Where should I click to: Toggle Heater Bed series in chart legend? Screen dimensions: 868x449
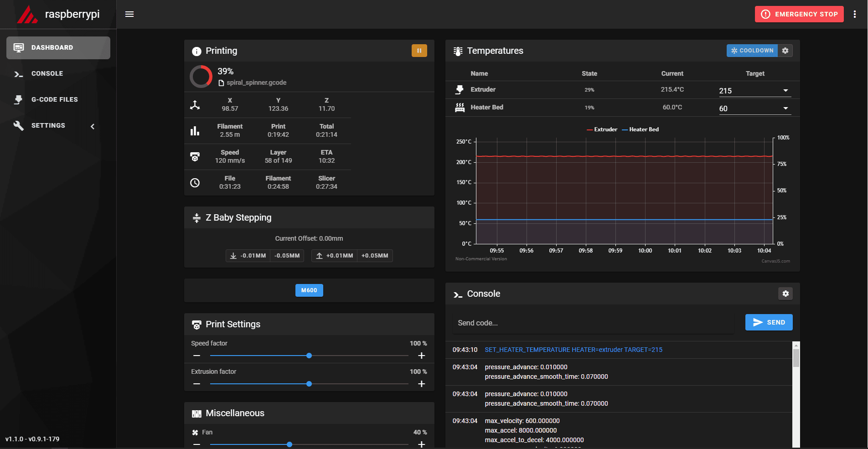(641, 129)
